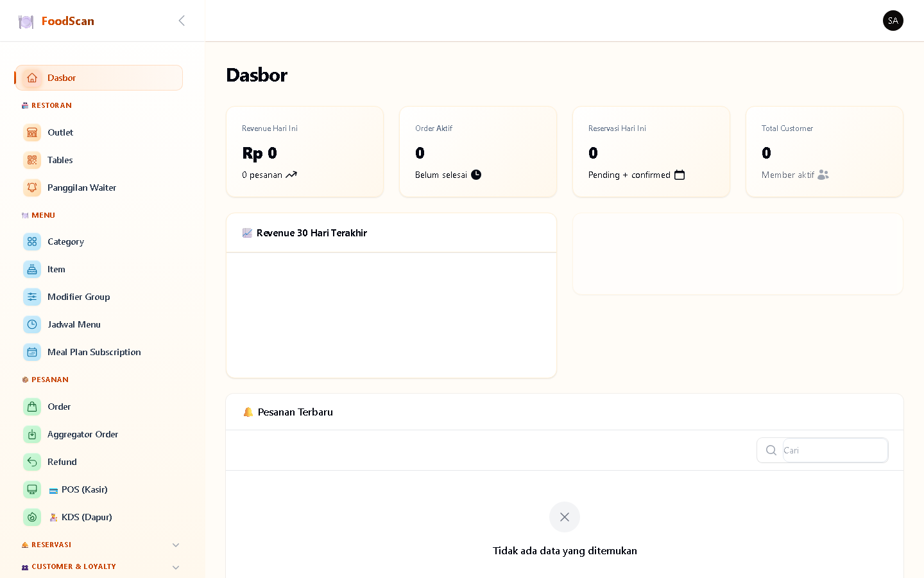Click the Meal Plan Subscription calendar icon

(32, 352)
